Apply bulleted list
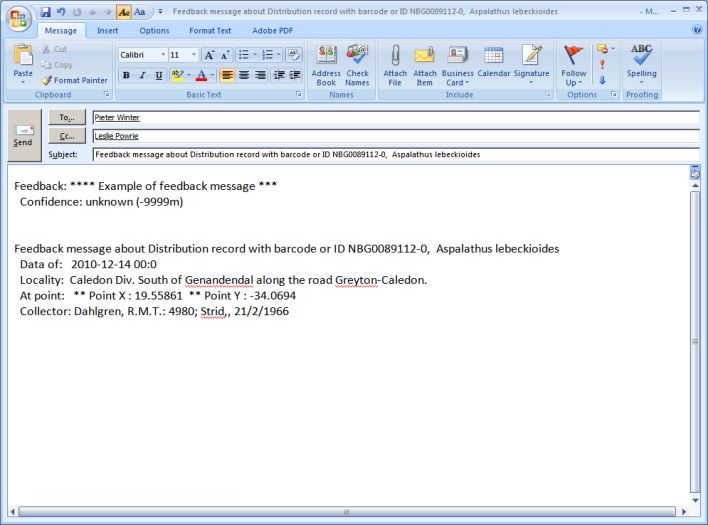 (x=244, y=55)
